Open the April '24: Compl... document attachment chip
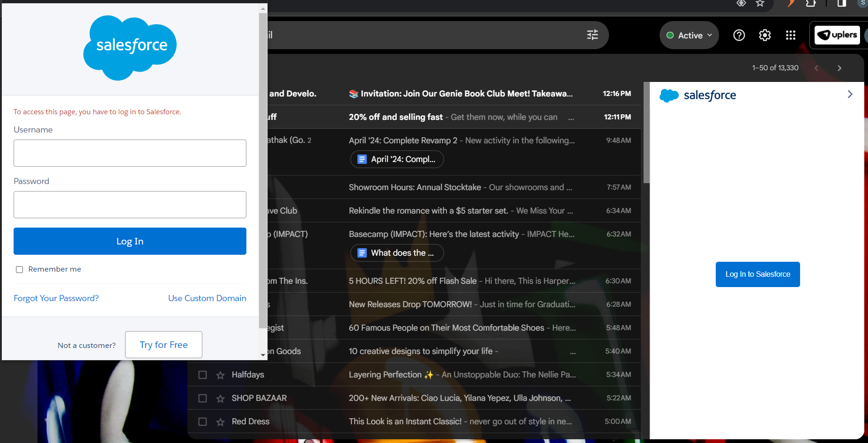868x443 pixels. (397, 159)
